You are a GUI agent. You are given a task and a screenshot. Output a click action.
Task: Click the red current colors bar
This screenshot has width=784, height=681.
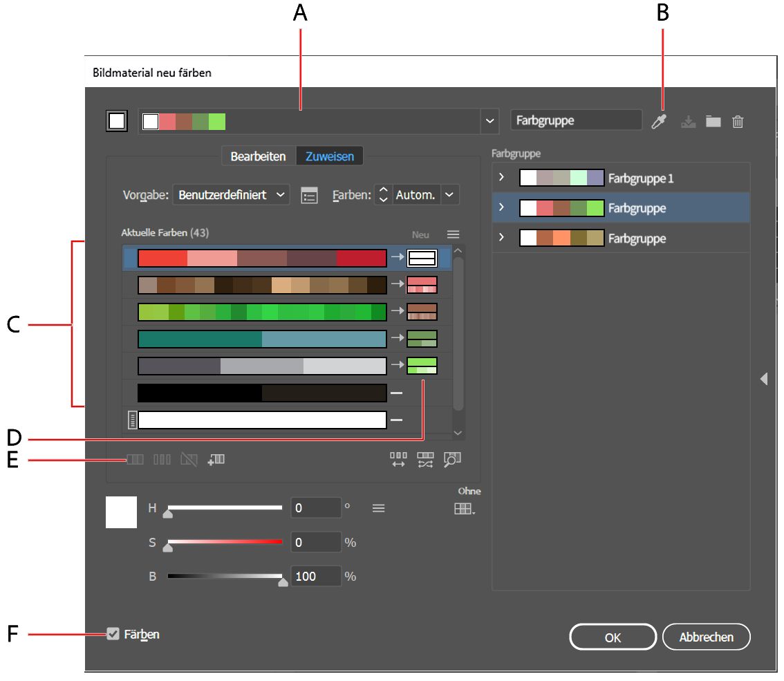[262, 257]
